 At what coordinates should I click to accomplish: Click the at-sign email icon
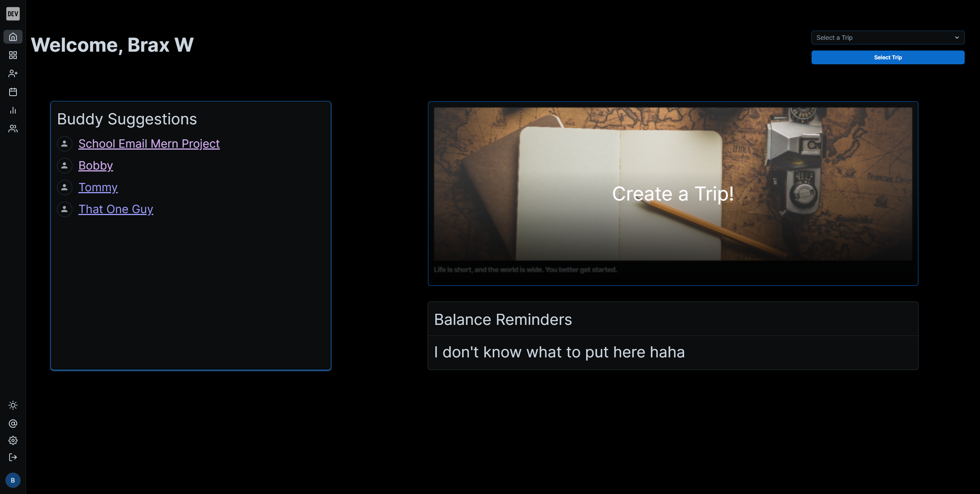(x=13, y=424)
